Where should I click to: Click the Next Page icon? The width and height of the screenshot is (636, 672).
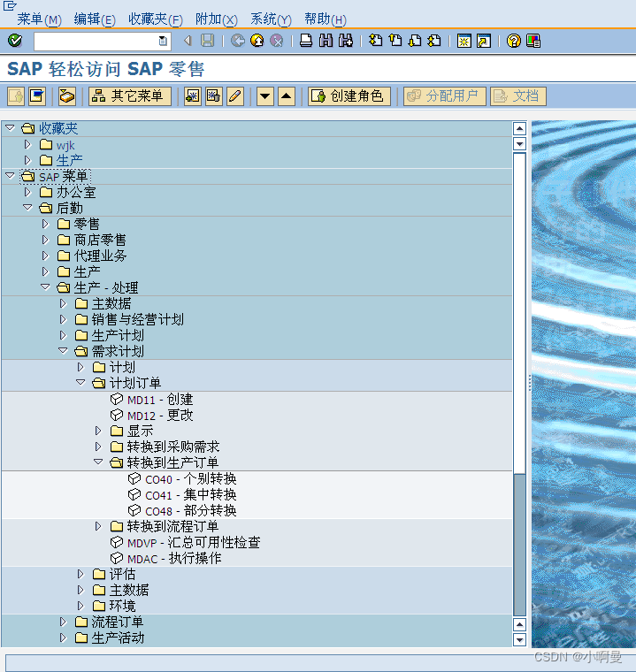click(415, 41)
